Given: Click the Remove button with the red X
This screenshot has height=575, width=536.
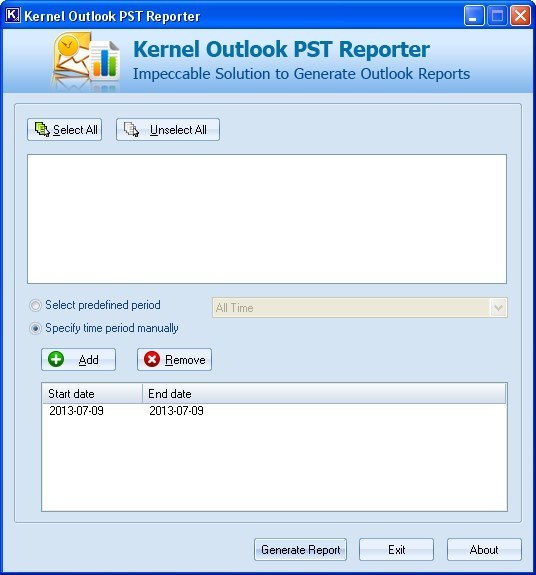Looking at the screenshot, I should (x=175, y=359).
